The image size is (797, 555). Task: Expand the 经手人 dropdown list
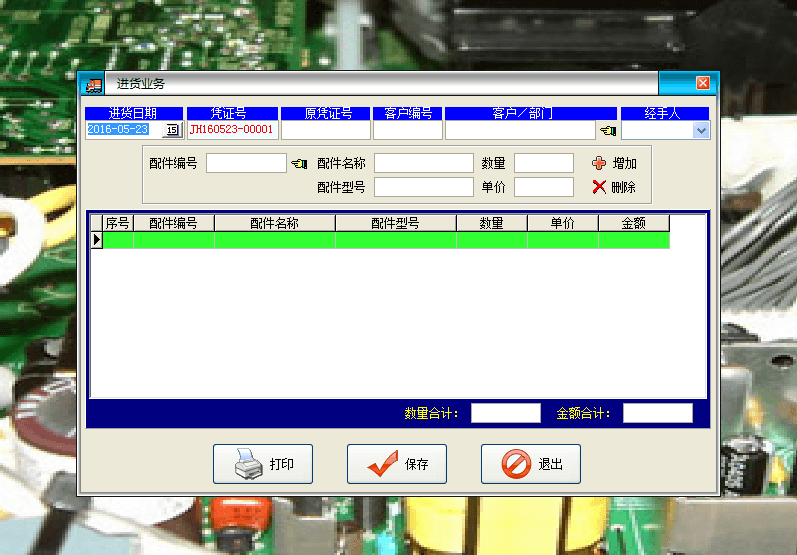pos(701,130)
